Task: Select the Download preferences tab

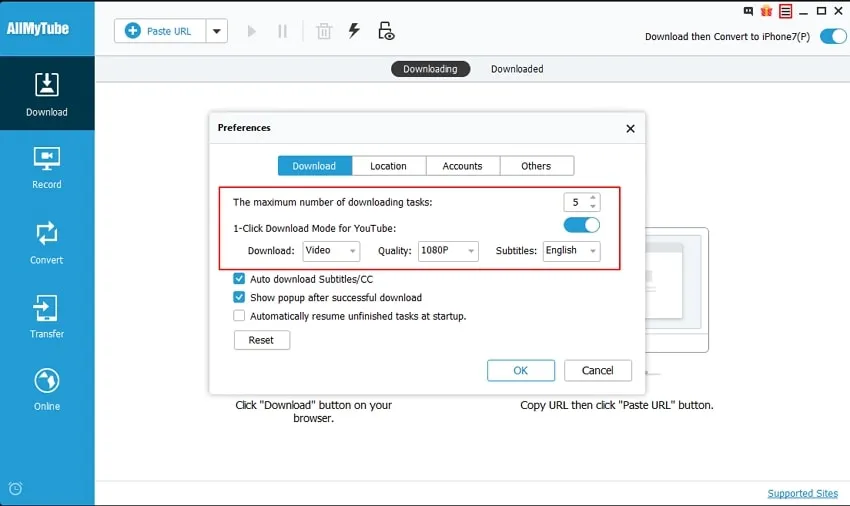Action: [x=314, y=166]
